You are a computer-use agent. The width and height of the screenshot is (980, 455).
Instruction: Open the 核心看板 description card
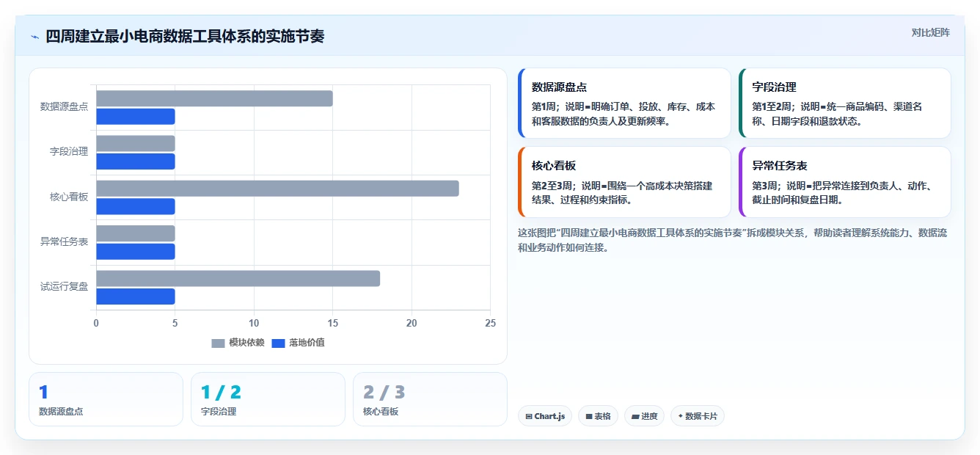coord(624,182)
